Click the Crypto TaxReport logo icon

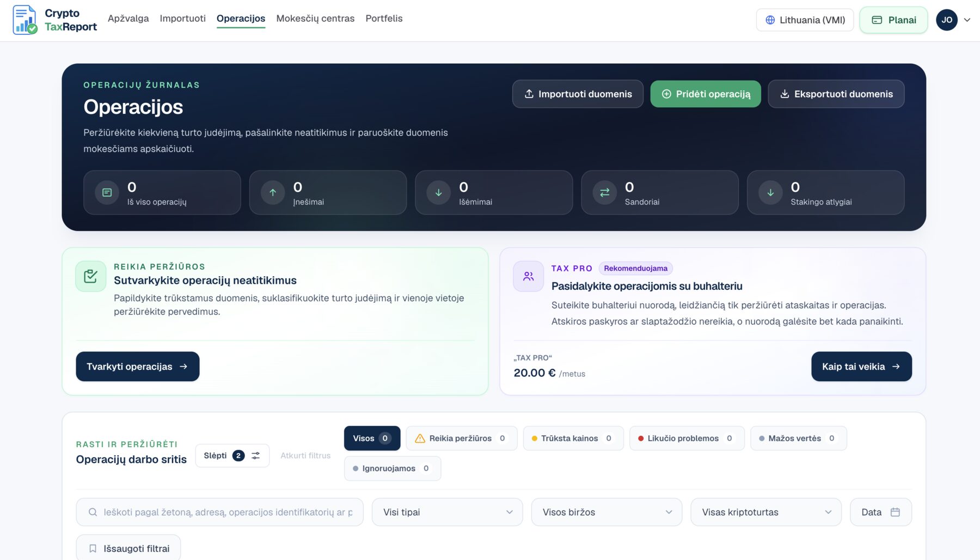pos(25,20)
